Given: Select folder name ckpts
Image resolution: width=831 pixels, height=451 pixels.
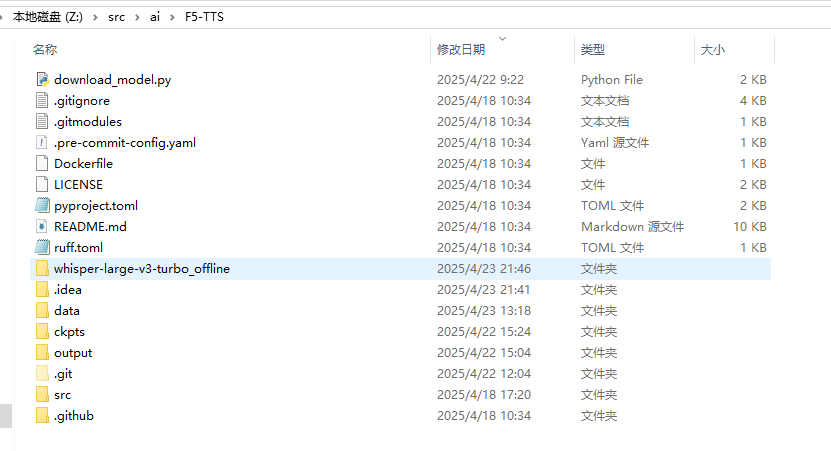Looking at the screenshot, I should (x=69, y=332).
